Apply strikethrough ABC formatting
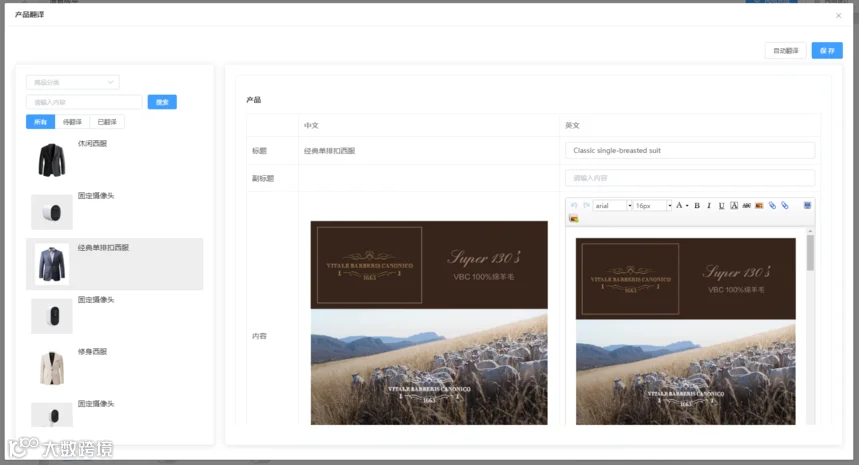The height and width of the screenshot is (465, 859). click(x=746, y=205)
